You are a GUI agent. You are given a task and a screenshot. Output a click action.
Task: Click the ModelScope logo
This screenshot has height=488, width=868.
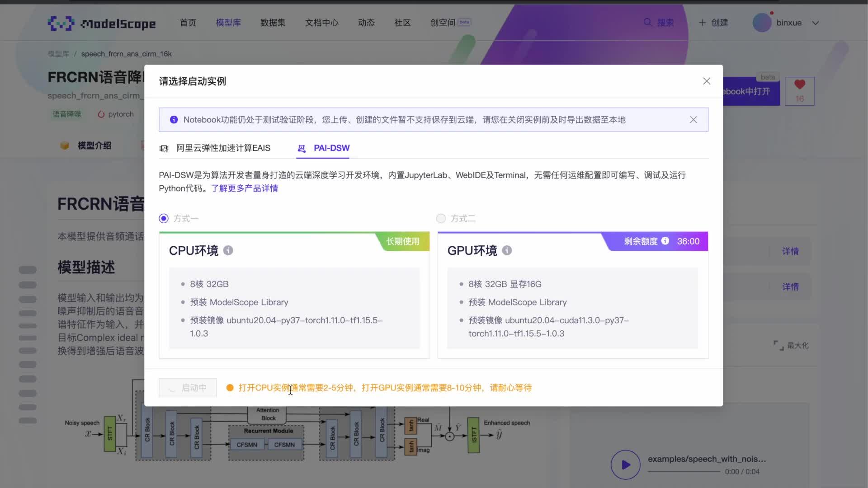coord(102,23)
